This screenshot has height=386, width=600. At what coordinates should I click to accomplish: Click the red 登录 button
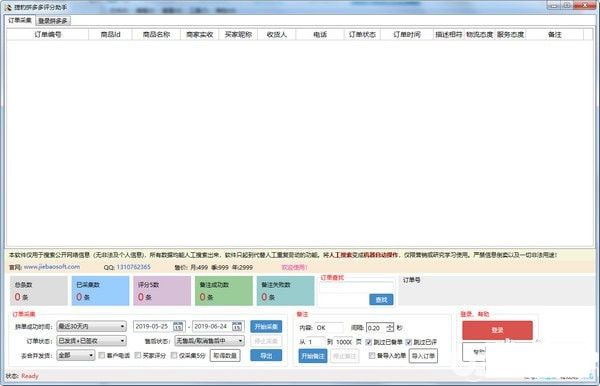click(x=497, y=330)
